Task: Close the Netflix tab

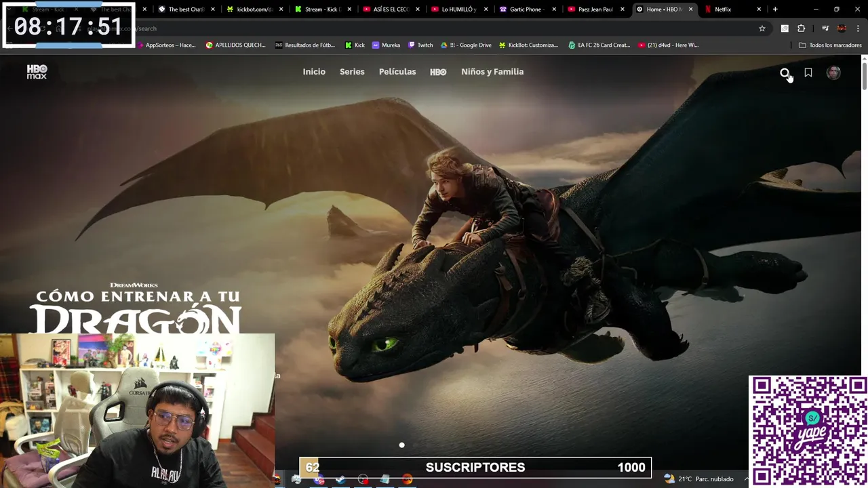Action: [x=759, y=9]
